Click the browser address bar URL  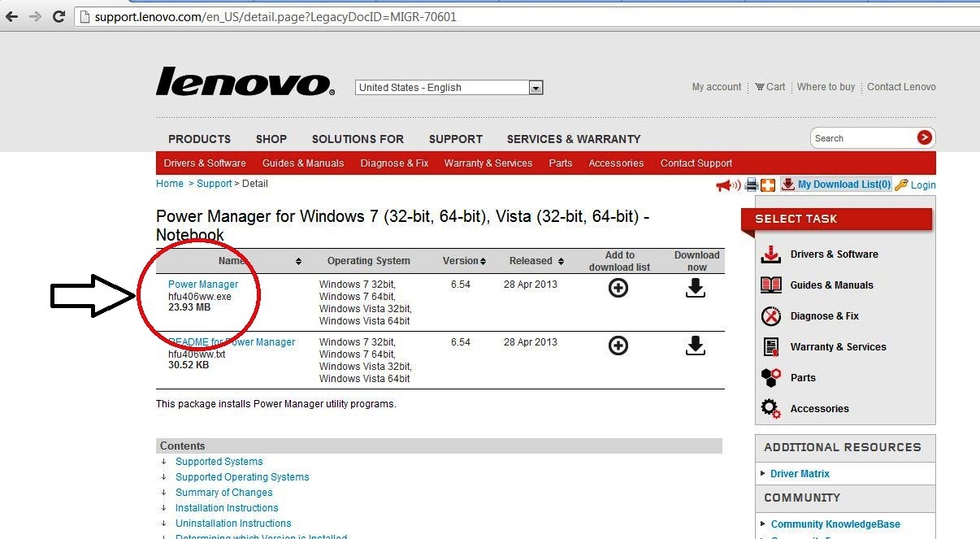[275, 16]
